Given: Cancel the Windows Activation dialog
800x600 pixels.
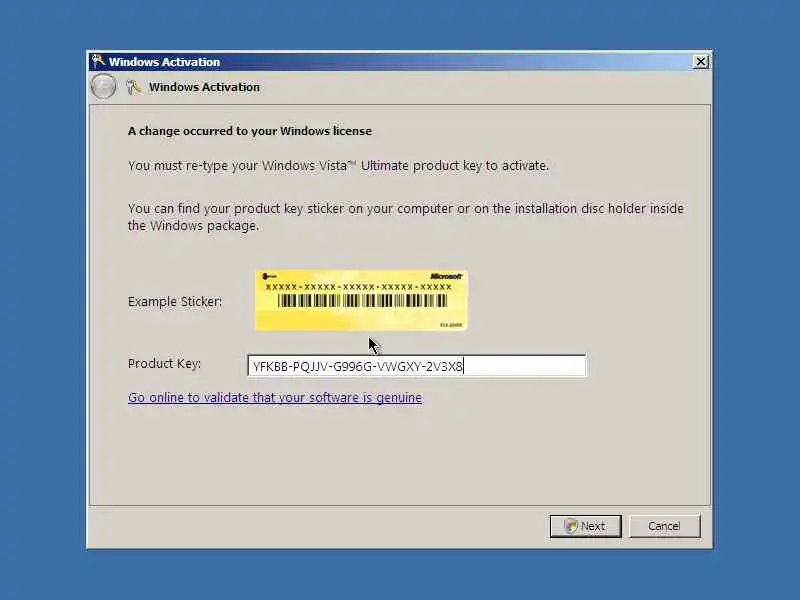Looking at the screenshot, I should tap(664, 526).
